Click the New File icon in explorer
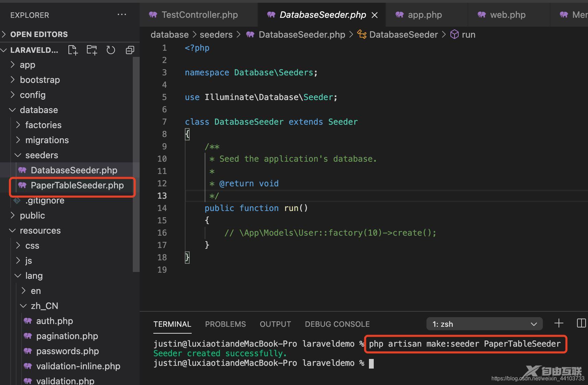 click(73, 50)
